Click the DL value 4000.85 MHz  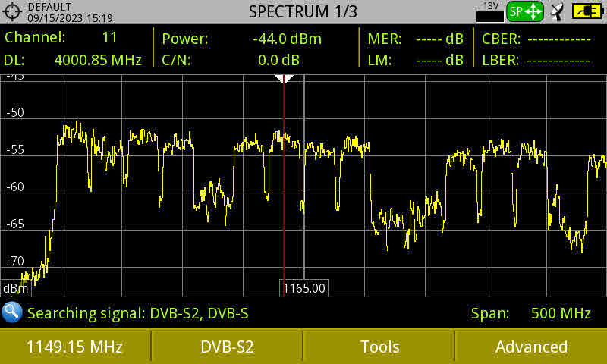pyautogui.click(x=98, y=60)
